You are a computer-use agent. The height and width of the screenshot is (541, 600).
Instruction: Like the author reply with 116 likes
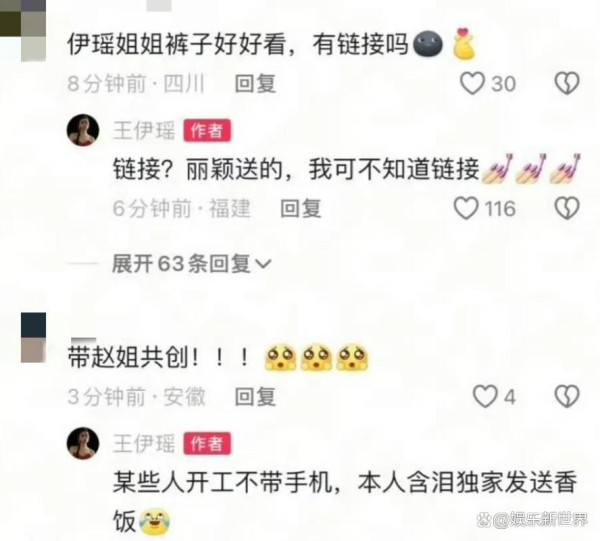[466, 208]
